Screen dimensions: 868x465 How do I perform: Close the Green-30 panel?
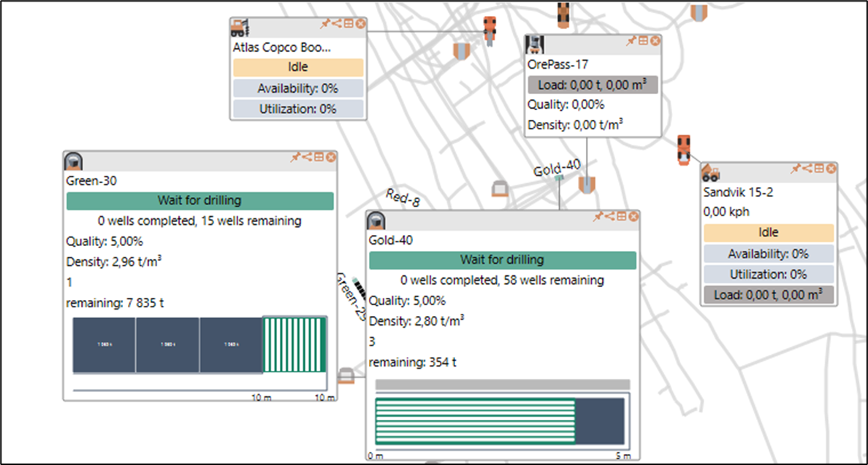pos(331,157)
